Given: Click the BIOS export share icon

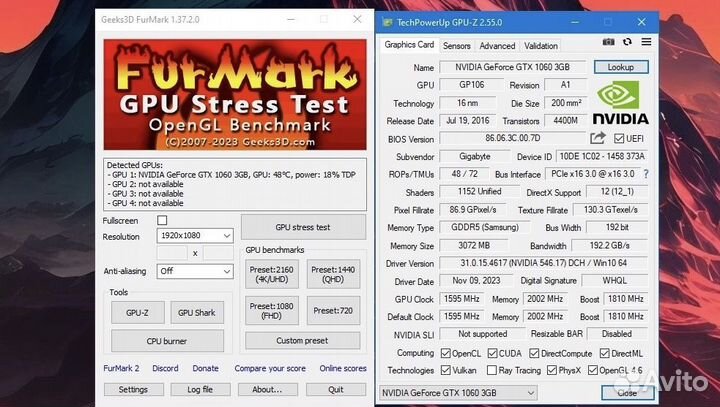Looking at the screenshot, I should point(597,138).
